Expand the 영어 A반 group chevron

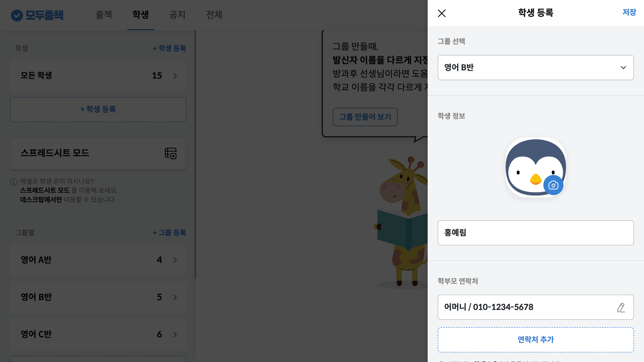pyautogui.click(x=175, y=260)
